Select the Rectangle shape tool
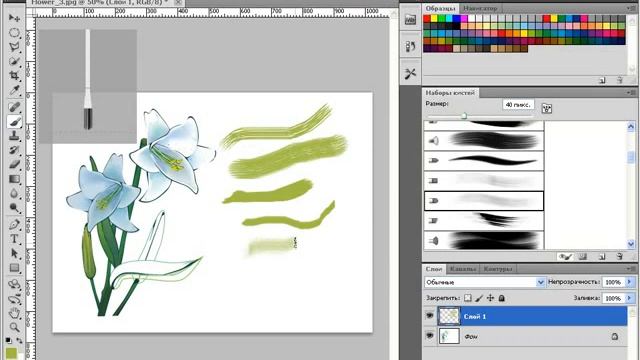The image size is (640, 360). 14,268
